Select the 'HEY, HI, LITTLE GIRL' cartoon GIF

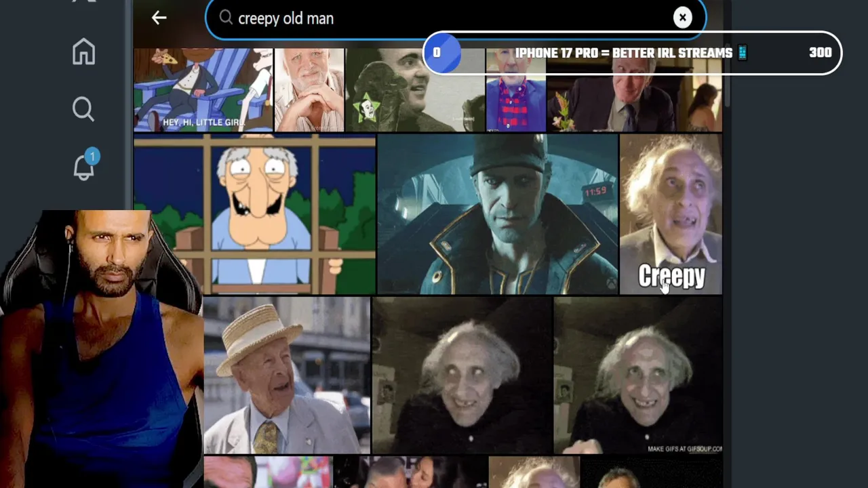click(203, 89)
